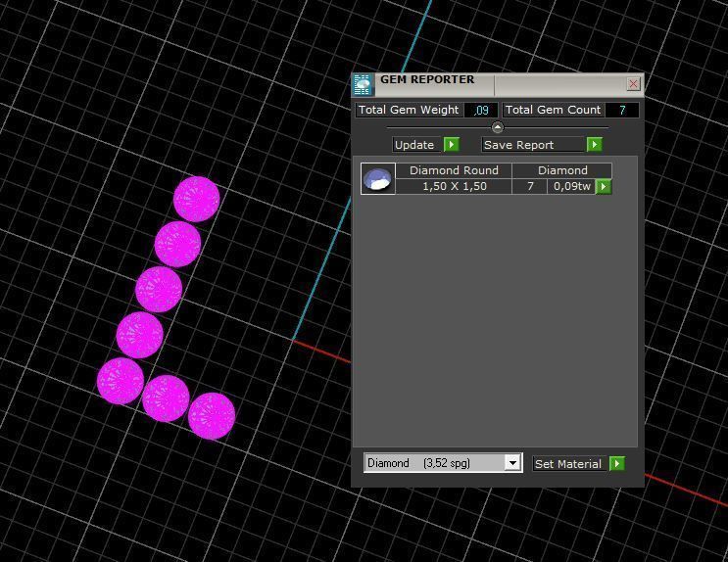Click the Total Gem Weight label

pos(409,110)
